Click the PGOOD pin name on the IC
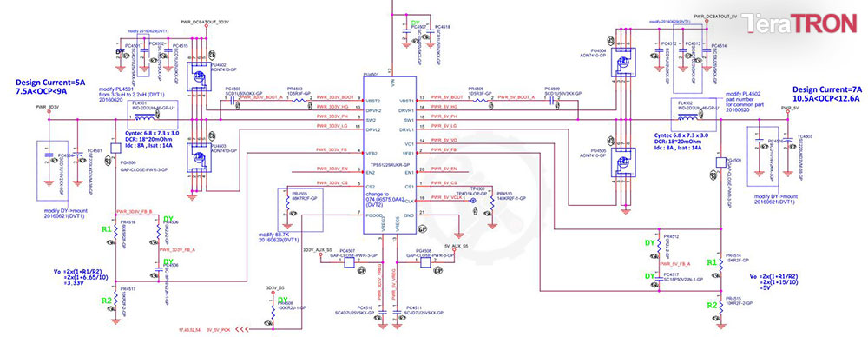Viewport: 868px width, 337px height. [373, 215]
